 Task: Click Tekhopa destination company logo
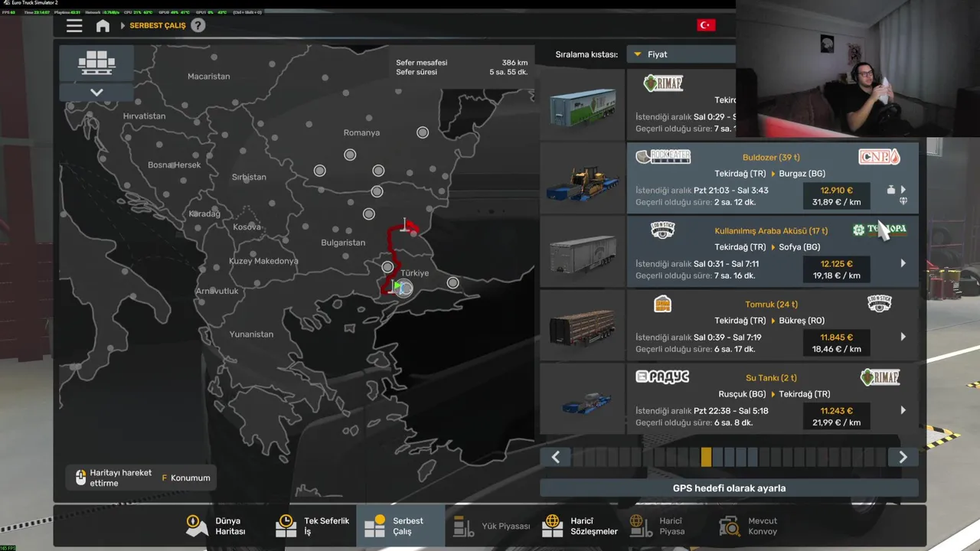(x=879, y=230)
